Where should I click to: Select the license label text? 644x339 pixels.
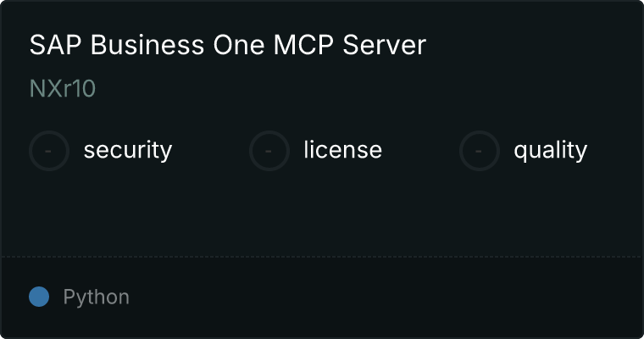[343, 150]
